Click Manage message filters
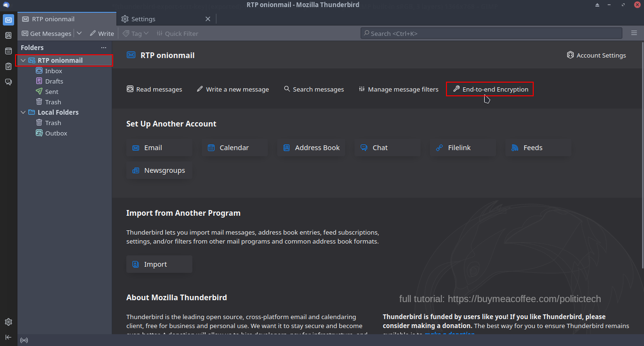 399,89
